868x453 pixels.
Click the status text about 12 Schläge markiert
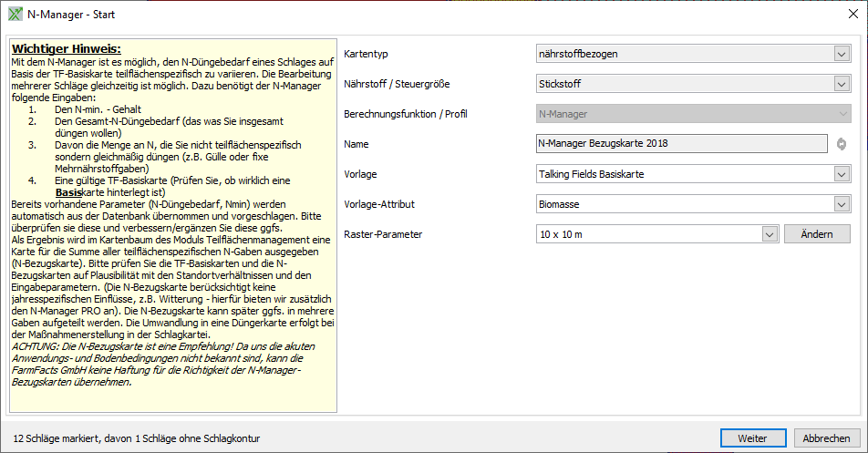pos(137,438)
